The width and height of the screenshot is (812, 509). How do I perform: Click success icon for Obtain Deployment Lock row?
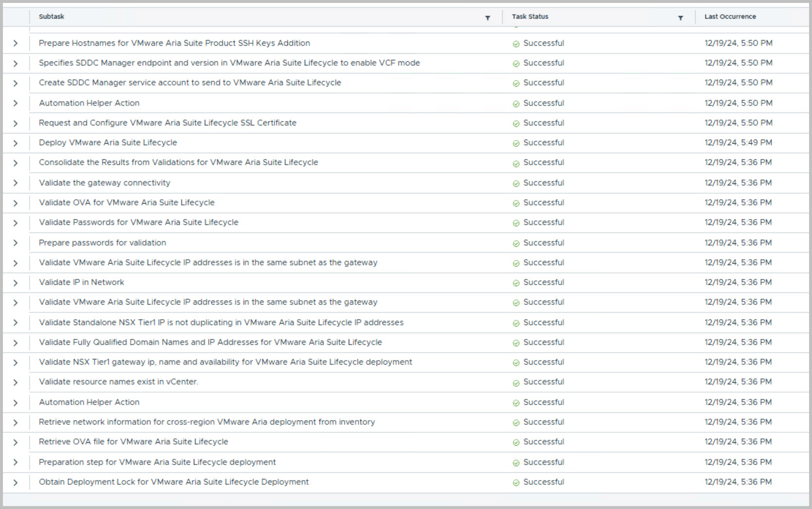[516, 483]
